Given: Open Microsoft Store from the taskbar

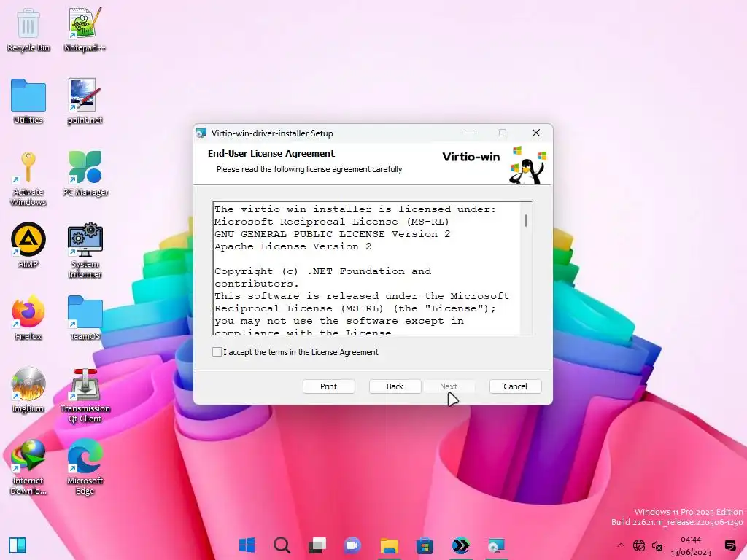Looking at the screenshot, I should [x=425, y=545].
